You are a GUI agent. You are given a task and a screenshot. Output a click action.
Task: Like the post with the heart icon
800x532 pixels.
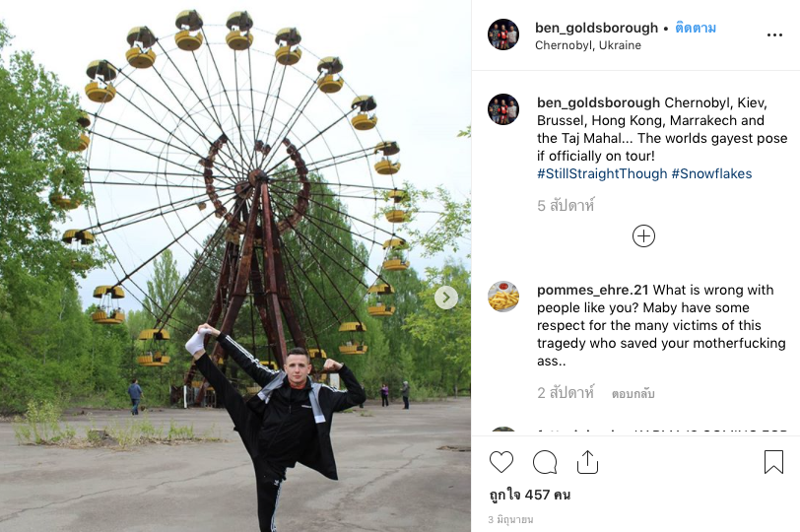501,462
